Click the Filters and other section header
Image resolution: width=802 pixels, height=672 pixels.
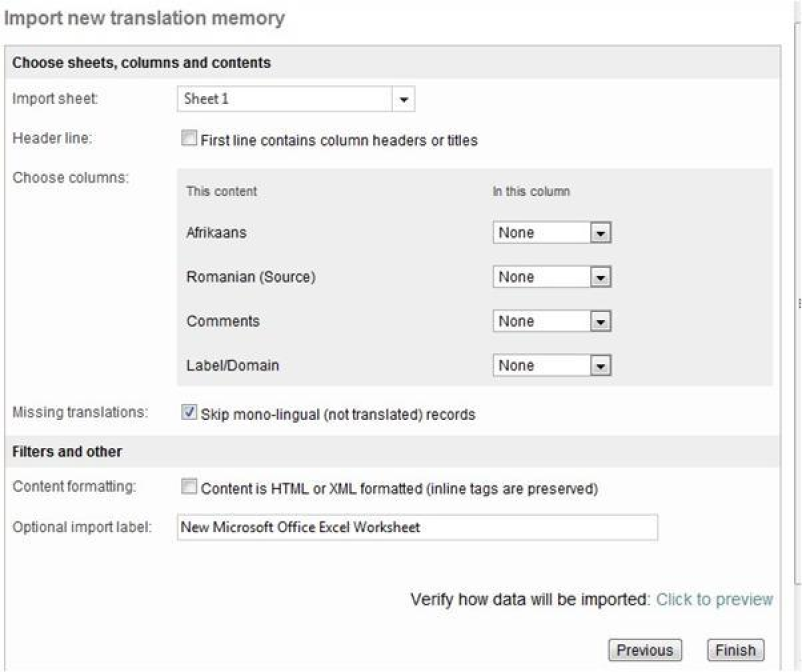tap(66, 451)
